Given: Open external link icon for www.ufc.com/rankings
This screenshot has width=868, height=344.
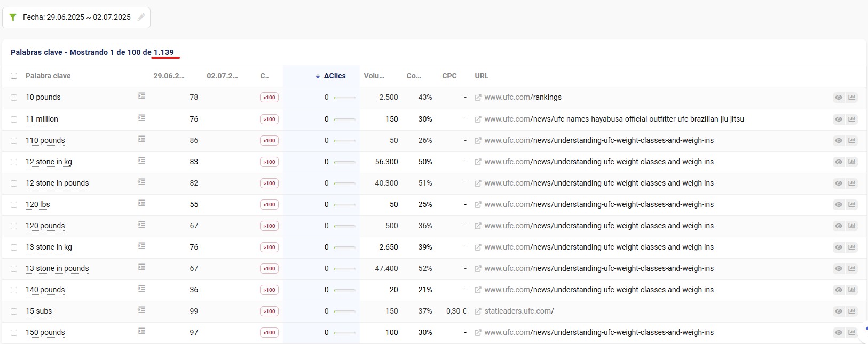Looking at the screenshot, I should (x=478, y=98).
